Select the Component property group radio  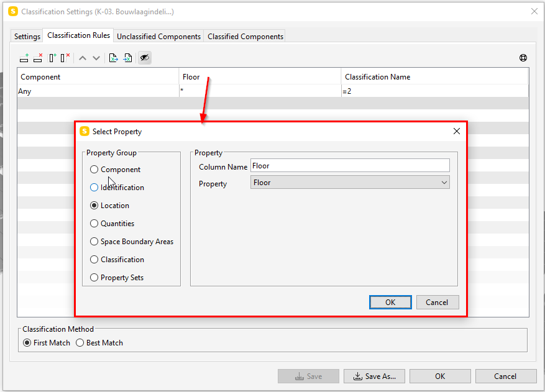[94, 170]
